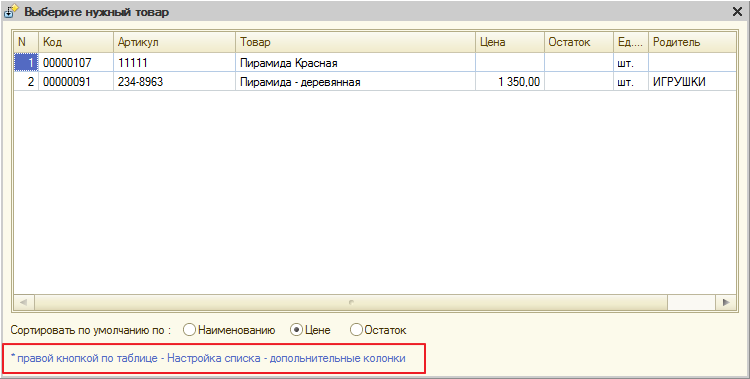The width and height of the screenshot is (750, 379).
Task: Choose sorting by Остаток
Action: (x=378, y=330)
